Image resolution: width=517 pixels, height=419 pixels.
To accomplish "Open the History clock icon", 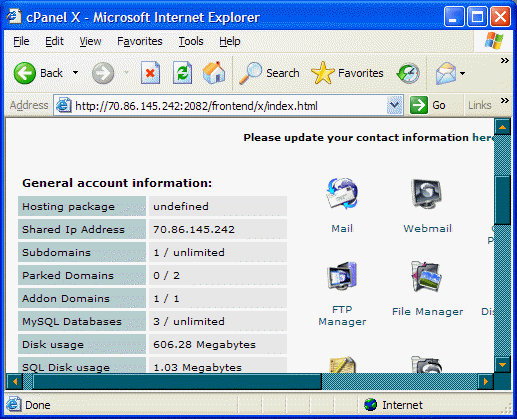I will click(408, 73).
